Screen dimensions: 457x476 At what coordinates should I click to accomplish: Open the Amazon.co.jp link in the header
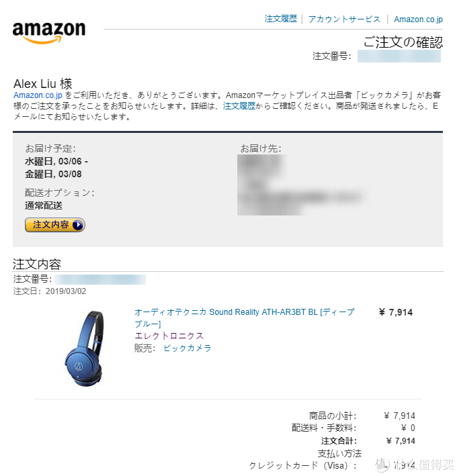click(419, 19)
